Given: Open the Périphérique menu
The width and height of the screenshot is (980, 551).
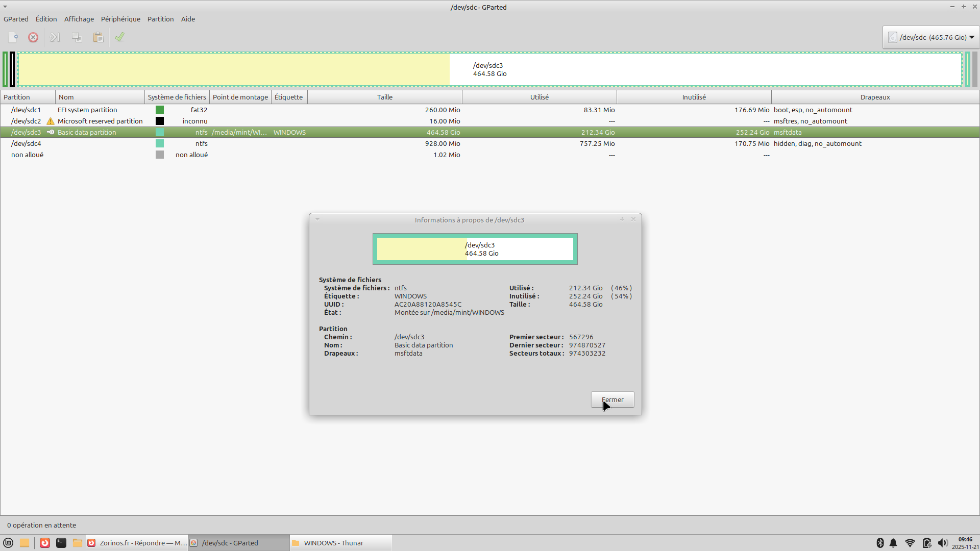Looking at the screenshot, I should click(120, 19).
